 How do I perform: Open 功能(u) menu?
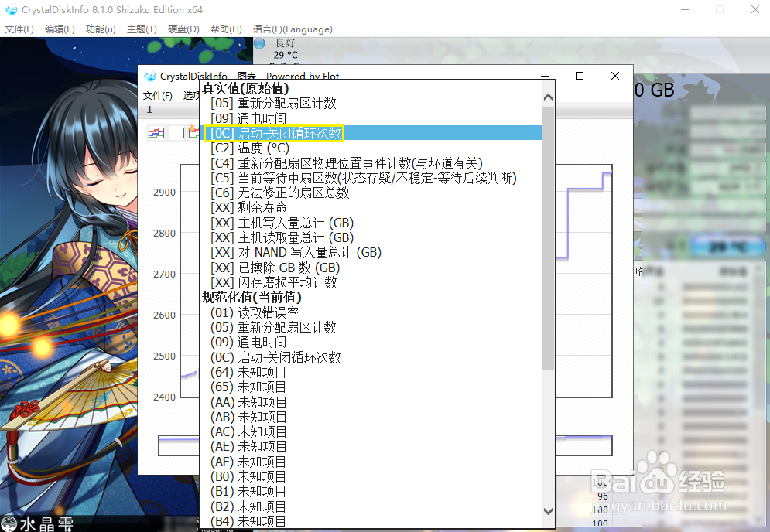[x=101, y=29]
